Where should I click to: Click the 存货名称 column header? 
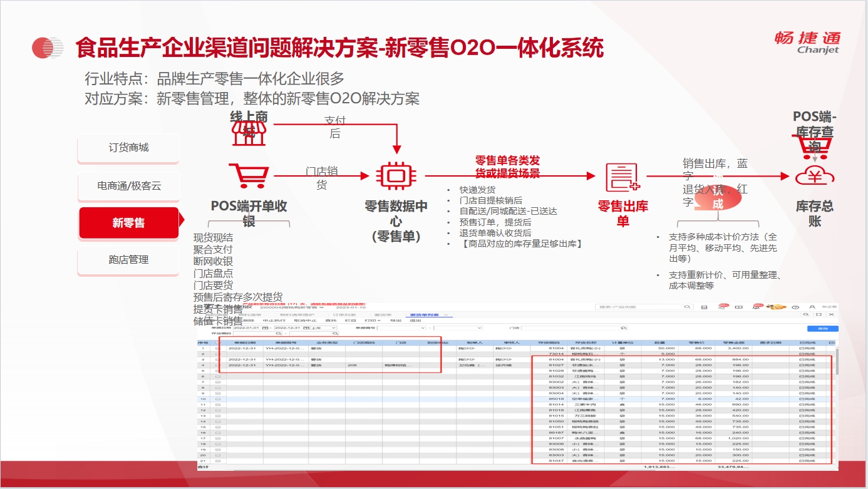tap(586, 342)
